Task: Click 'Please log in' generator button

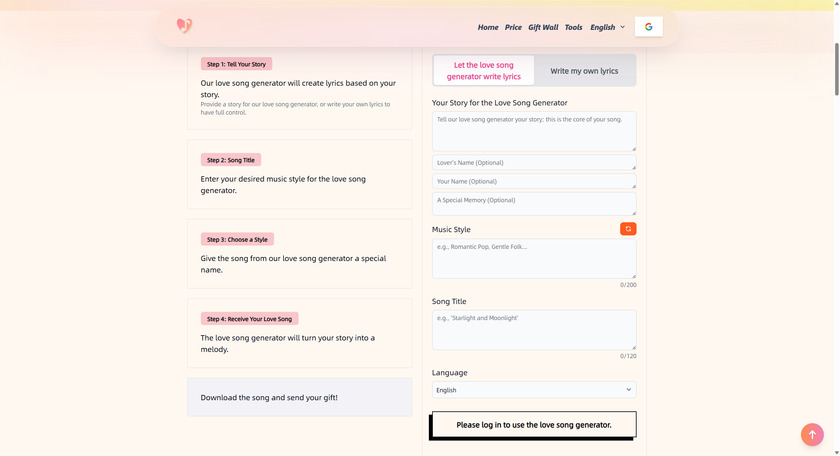Action: click(x=534, y=424)
